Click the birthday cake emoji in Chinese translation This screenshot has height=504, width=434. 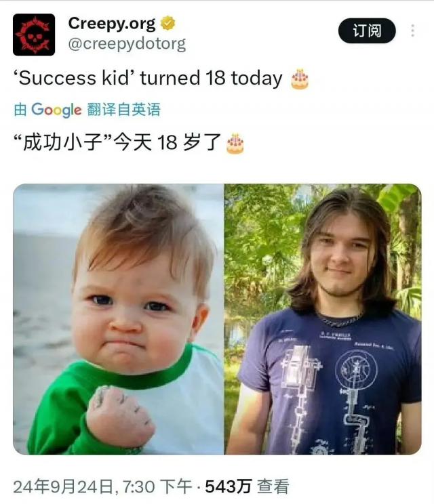[235, 144]
